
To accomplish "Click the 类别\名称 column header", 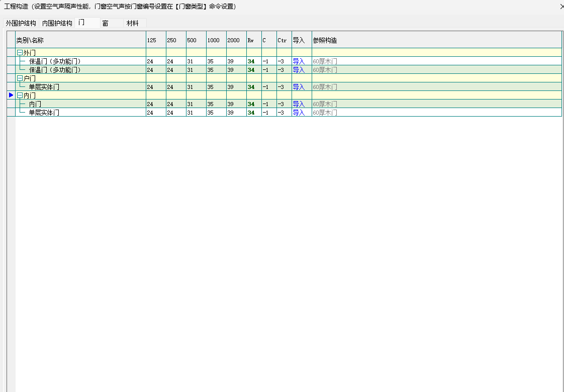I will click(30, 40).
